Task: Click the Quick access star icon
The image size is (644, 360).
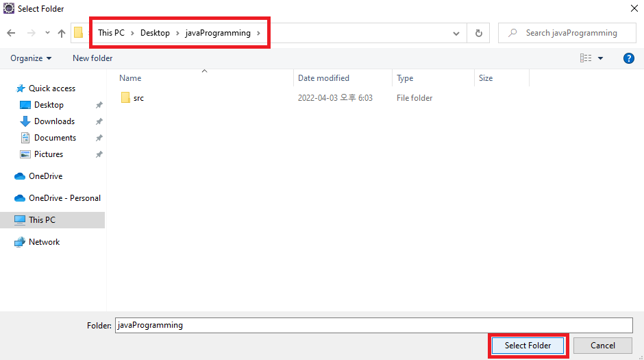Action: 20,88
